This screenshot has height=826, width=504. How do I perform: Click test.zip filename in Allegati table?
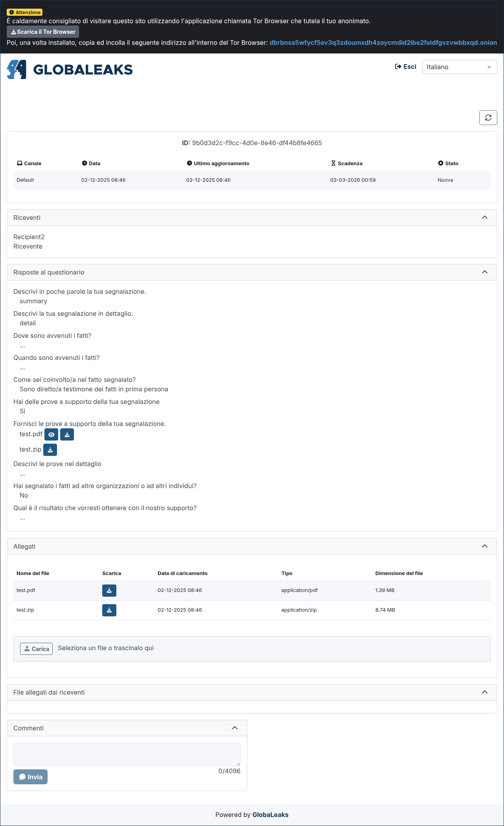click(x=25, y=610)
